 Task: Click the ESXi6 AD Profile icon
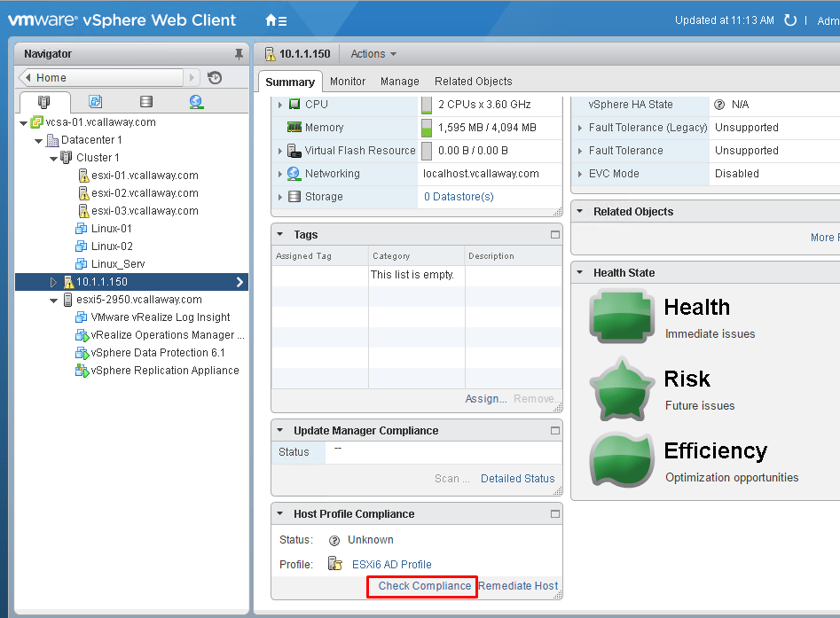point(335,564)
